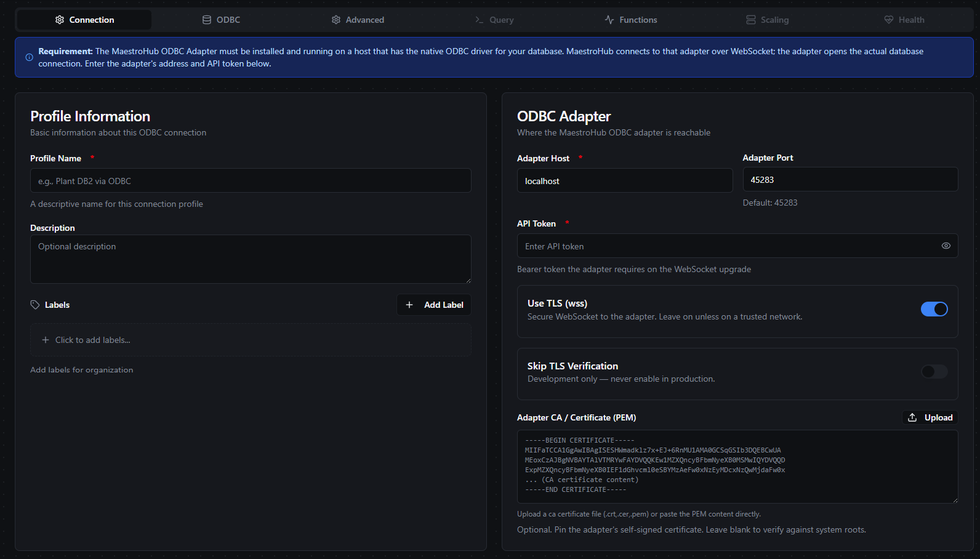Enable the Skip TLS Verification switch
The image size is (980, 559).
tap(934, 371)
